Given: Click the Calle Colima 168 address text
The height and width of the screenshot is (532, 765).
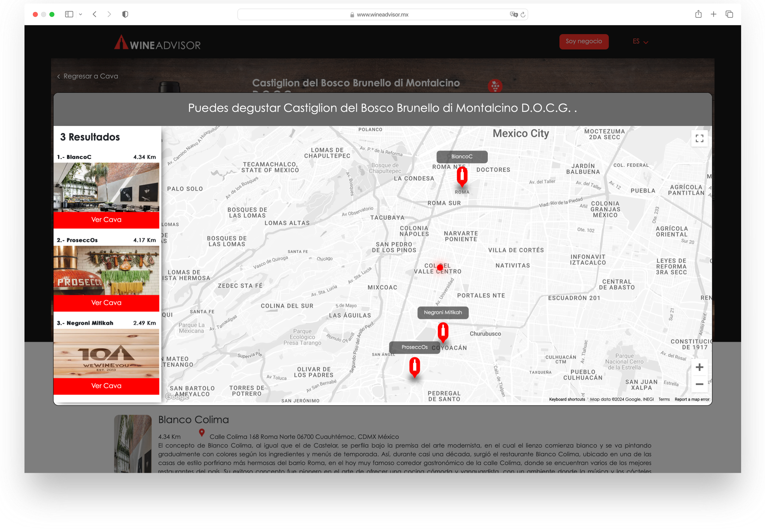Looking at the screenshot, I should click(304, 437).
